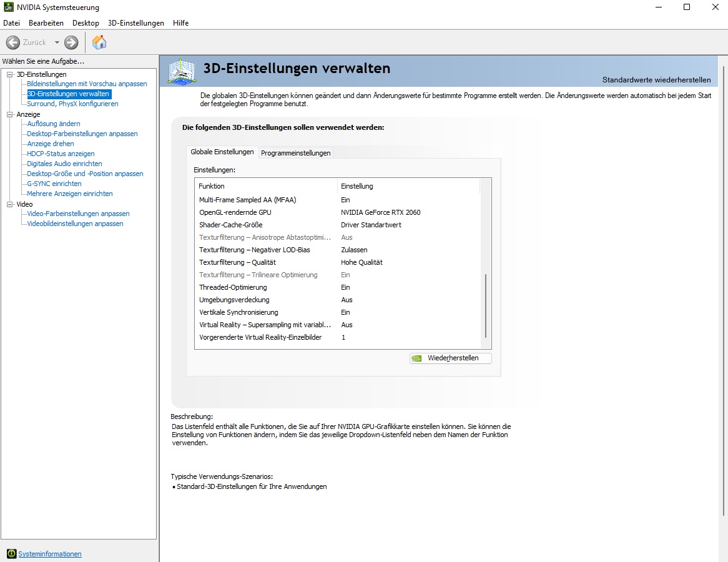728x562 pixels.
Task: Open Videobildeinstellungen anpassen
Action: pyautogui.click(x=75, y=224)
